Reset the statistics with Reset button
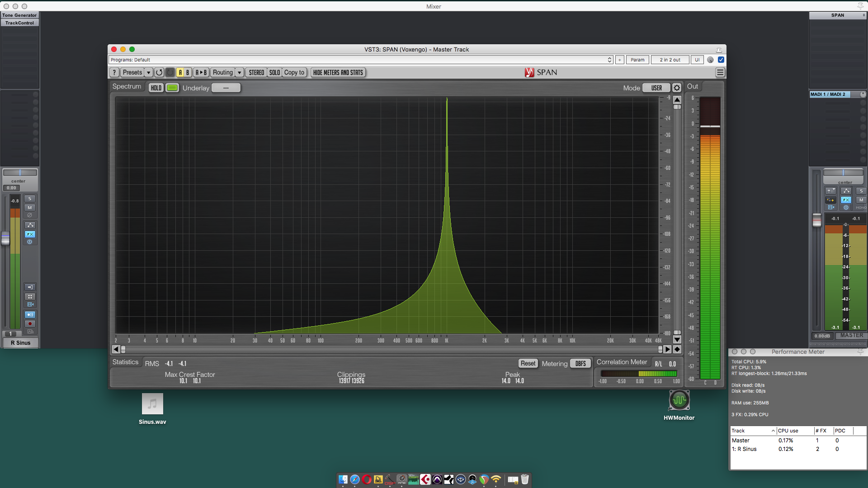 tap(528, 363)
